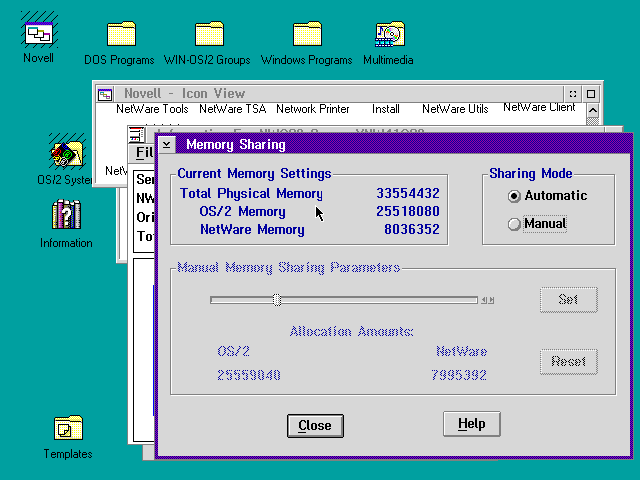This screenshot has height=480, width=640.
Task: Click the OS/2 allocation amount 25559040
Action: (249, 375)
